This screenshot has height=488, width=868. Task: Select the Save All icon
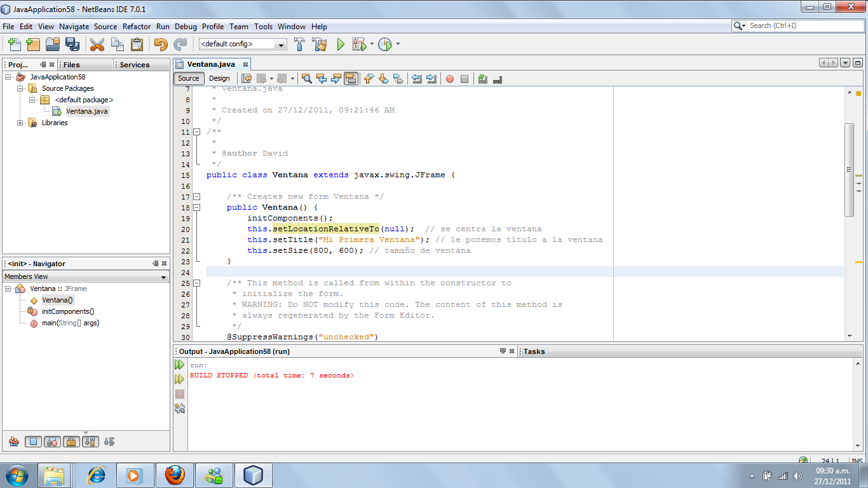(x=72, y=44)
